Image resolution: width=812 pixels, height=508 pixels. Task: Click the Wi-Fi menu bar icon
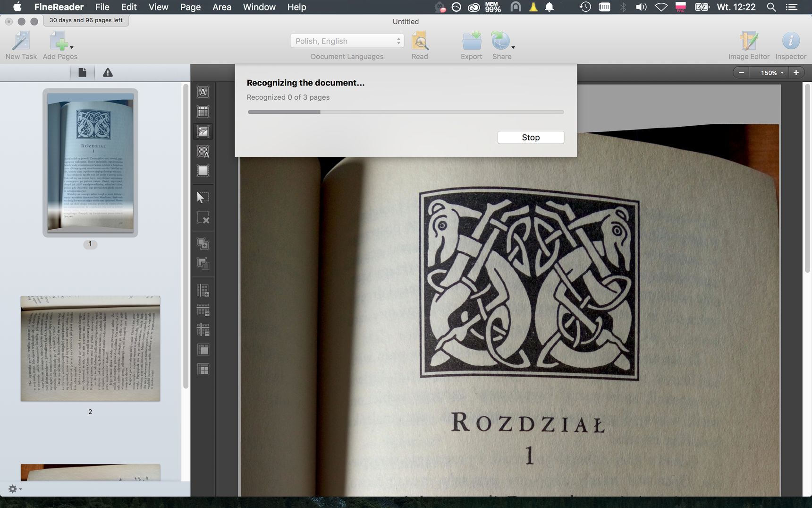pos(661,7)
